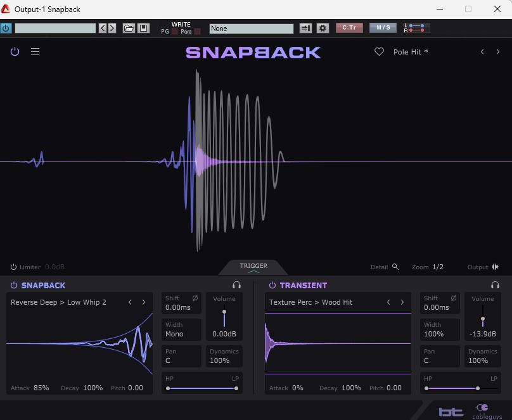The height and width of the screenshot is (420, 512).
Task: Click Transient Width 100% value
Action: [433, 334]
